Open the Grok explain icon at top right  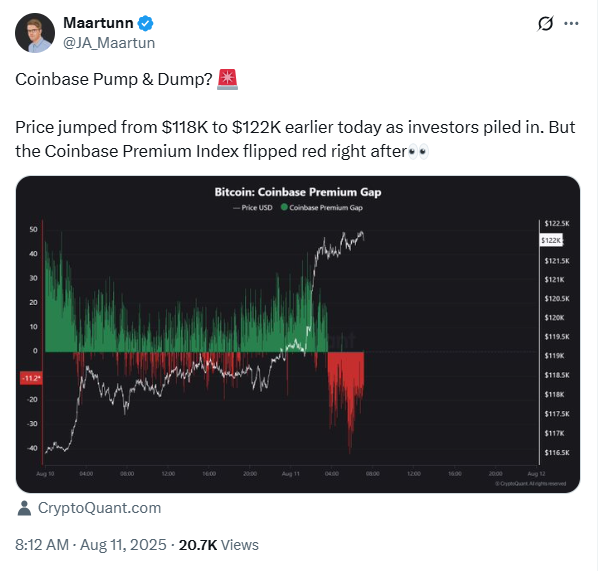point(546,23)
